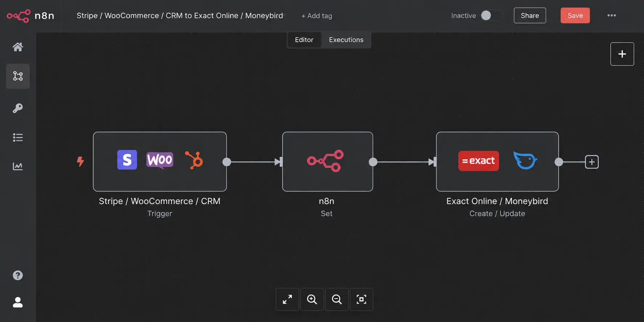Click + Add tag
Viewport: 644px width, 322px height.
[x=317, y=16]
